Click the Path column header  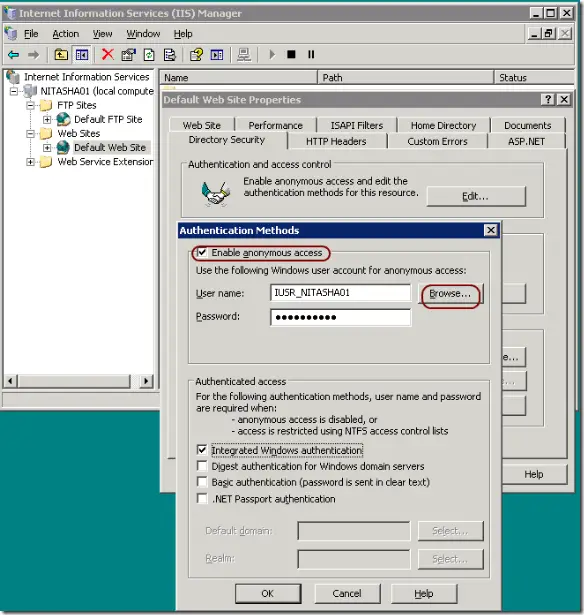pos(405,78)
